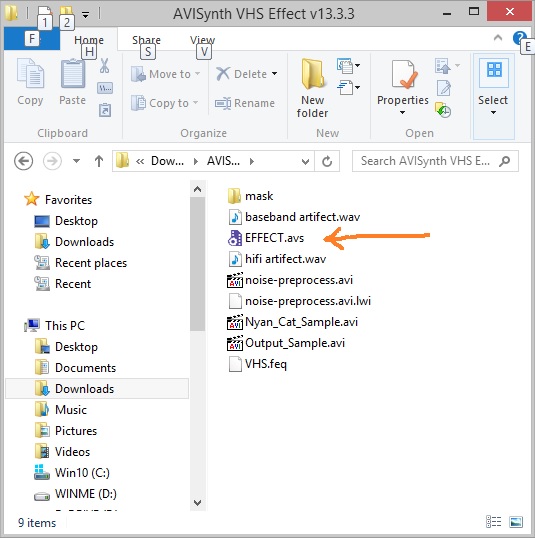Click the Dow... breadcrumb segment

coord(167,161)
